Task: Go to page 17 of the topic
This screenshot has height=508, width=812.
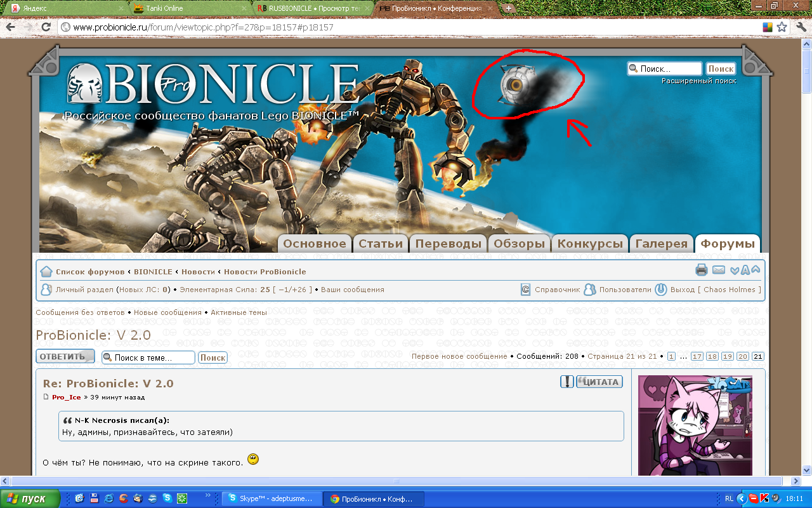Action: click(x=697, y=357)
